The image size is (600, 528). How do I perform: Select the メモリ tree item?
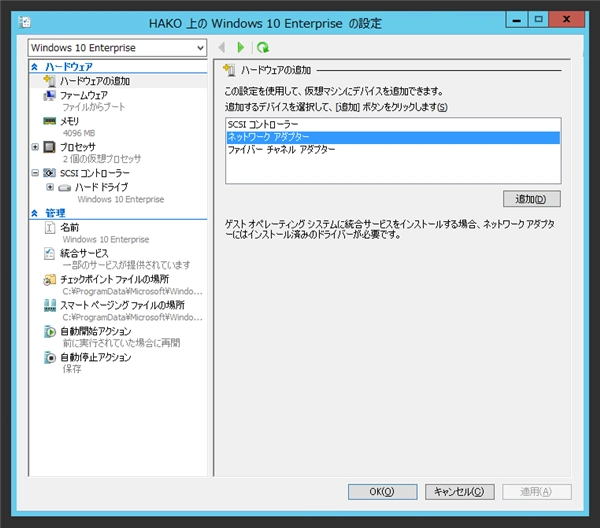(69, 121)
